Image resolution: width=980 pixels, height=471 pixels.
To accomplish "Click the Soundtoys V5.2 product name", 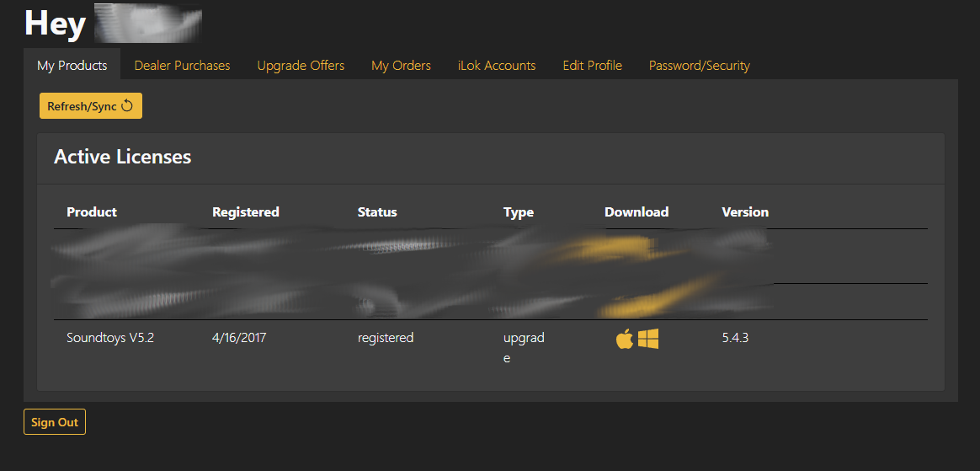I will (110, 338).
